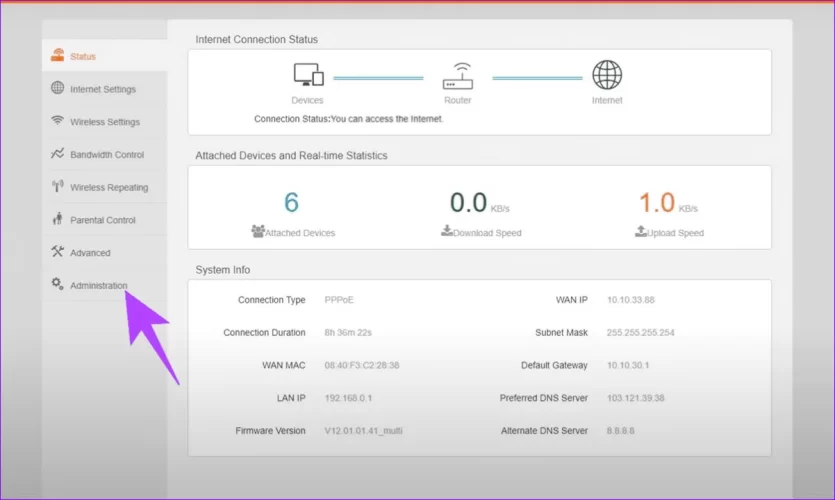835x500 pixels.
Task: Go to the Administration menu item
Action: click(x=98, y=286)
